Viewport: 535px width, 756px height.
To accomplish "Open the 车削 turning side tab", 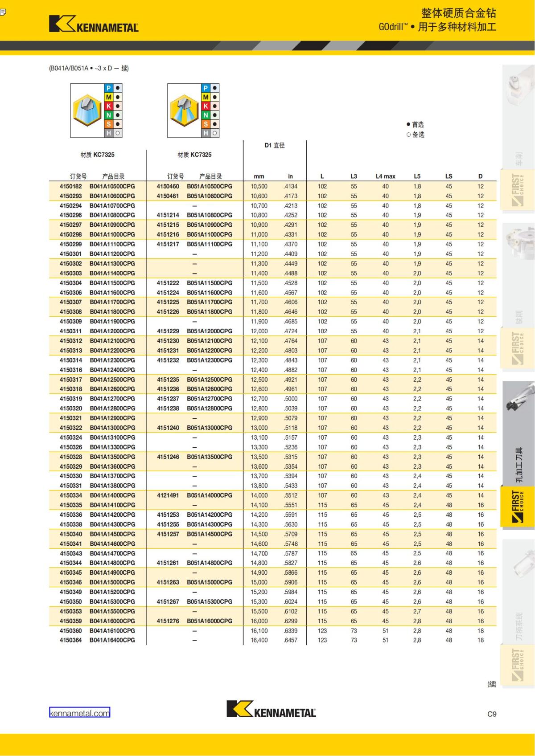I will [x=519, y=117].
